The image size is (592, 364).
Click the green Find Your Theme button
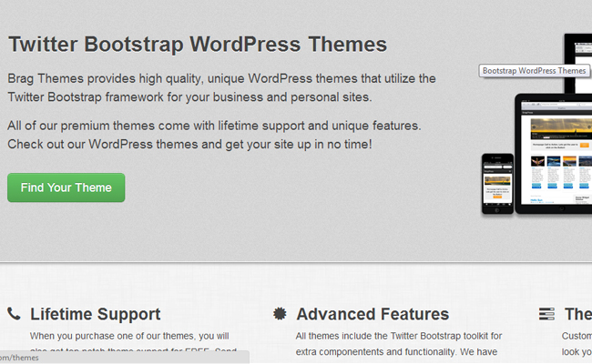click(66, 187)
